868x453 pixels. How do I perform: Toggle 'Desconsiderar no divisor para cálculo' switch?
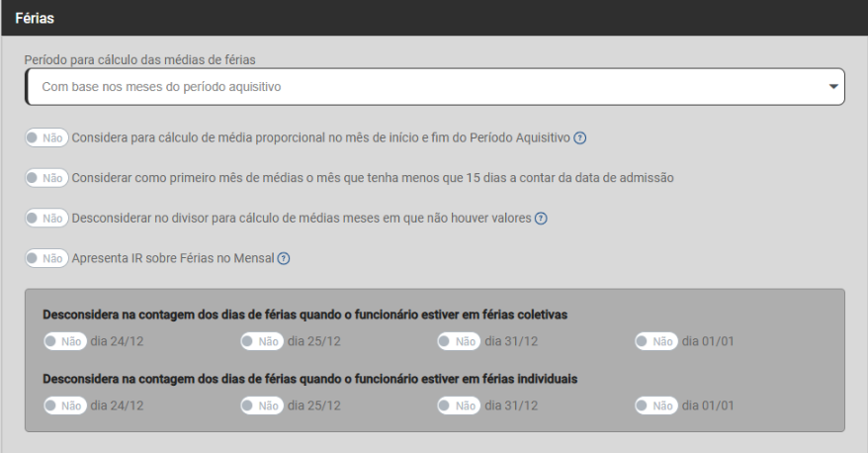(x=46, y=219)
